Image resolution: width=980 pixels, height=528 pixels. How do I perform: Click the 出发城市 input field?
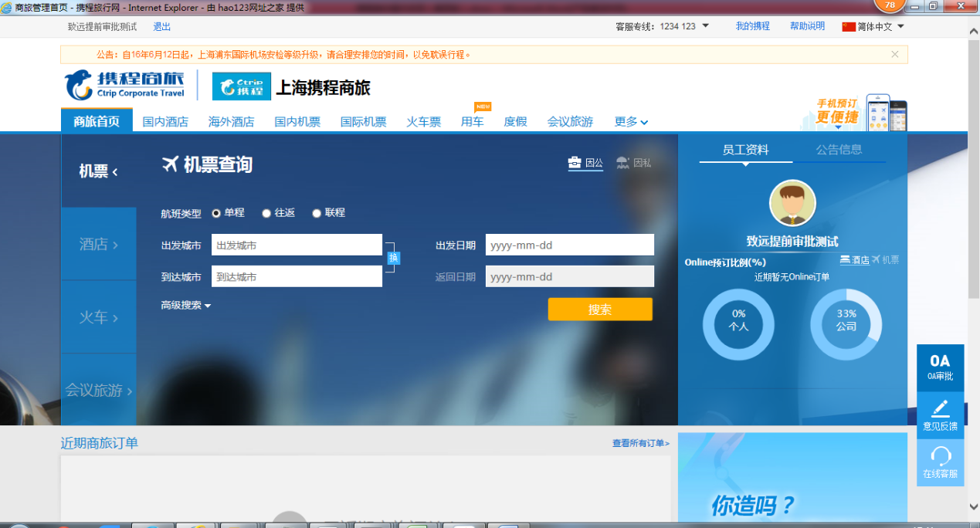pos(297,245)
